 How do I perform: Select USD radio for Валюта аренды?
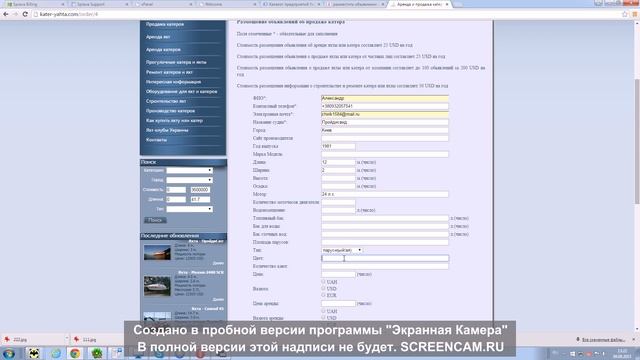[323, 318]
